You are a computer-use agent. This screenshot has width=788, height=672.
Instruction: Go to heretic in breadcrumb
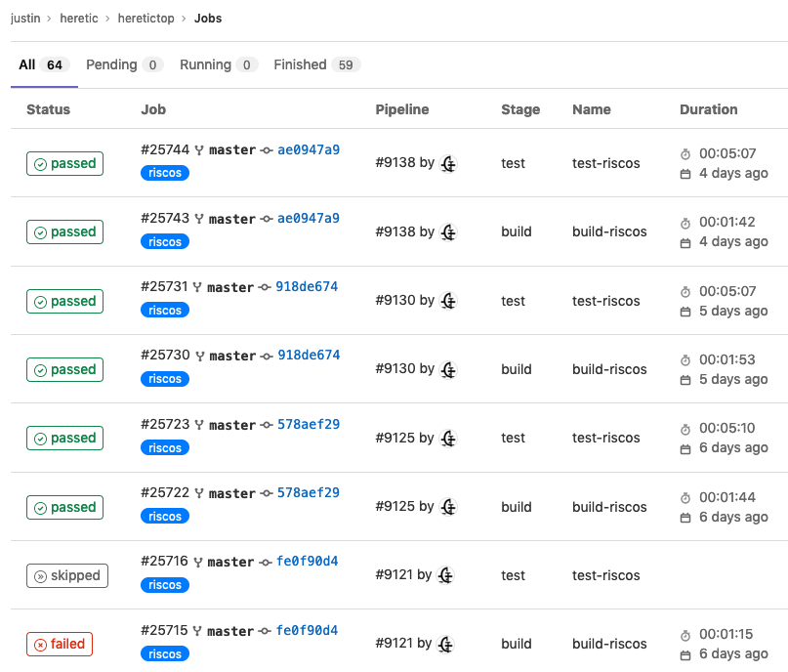pyautogui.click(x=80, y=19)
